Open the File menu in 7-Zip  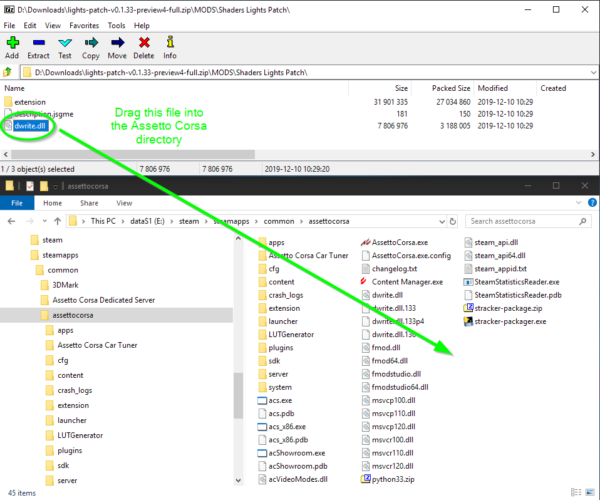click(x=9, y=26)
